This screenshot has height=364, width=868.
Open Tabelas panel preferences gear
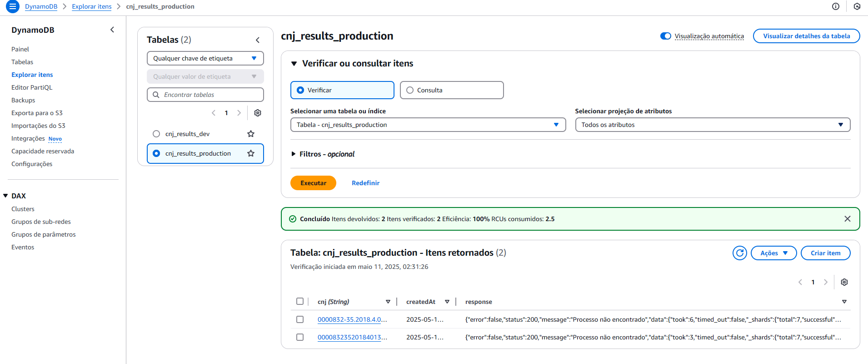(258, 113)
